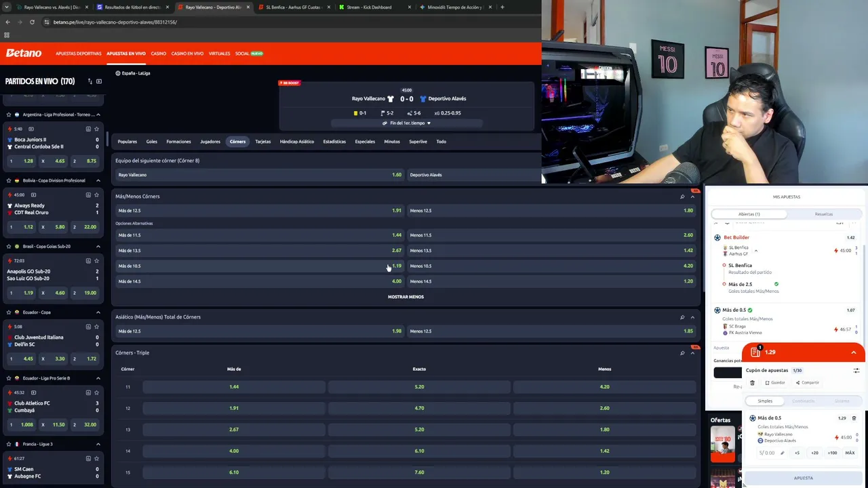Viewport: 868px width, 488px height.
Task: Collapse the Bolivia Copa Division Profesional section
Action: coord(98,180)
